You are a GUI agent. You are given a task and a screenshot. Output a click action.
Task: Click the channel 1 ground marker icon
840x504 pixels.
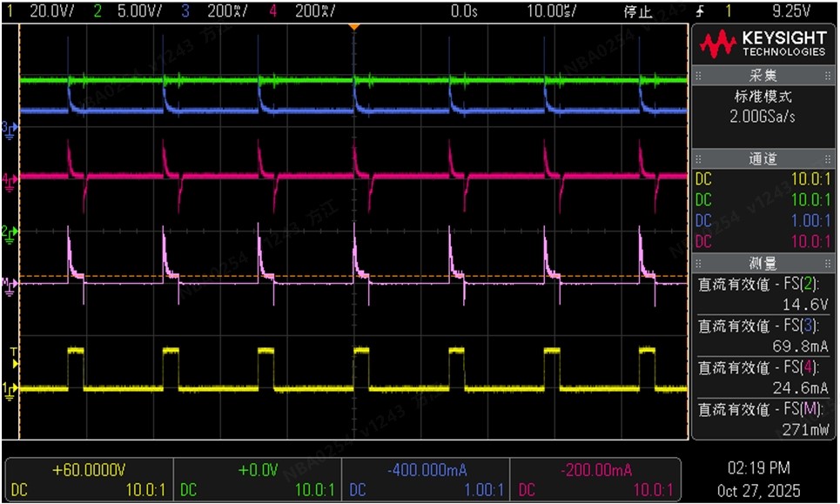(x=10, y=389)
